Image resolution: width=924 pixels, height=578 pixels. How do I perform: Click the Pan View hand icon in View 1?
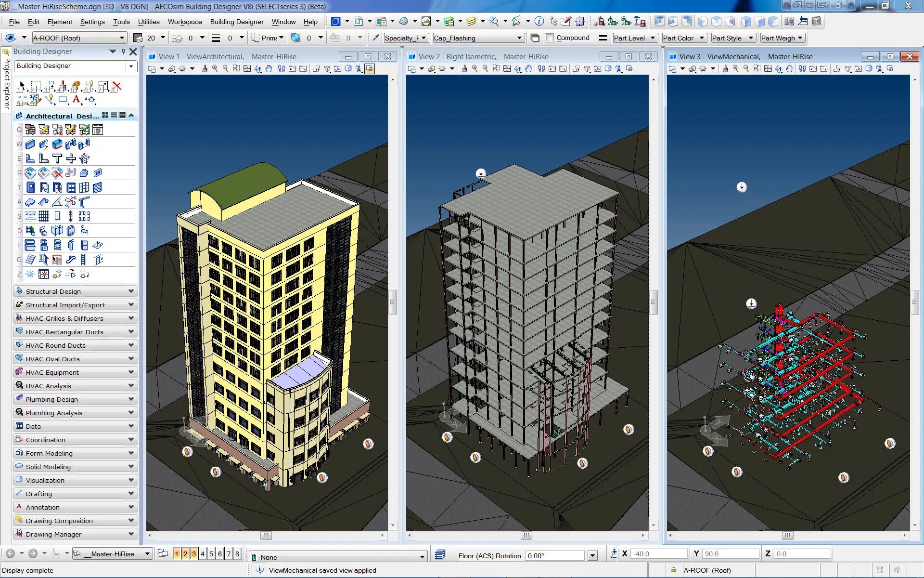click(x=269, y=69)
